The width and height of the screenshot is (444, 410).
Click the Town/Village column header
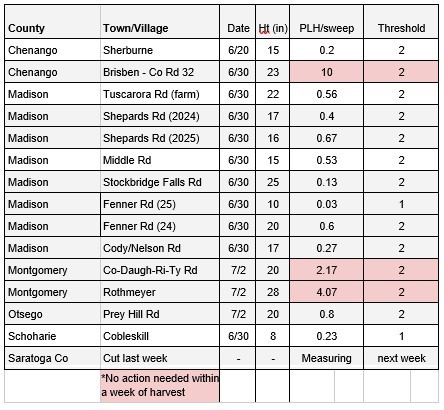[x=160, y=22]
